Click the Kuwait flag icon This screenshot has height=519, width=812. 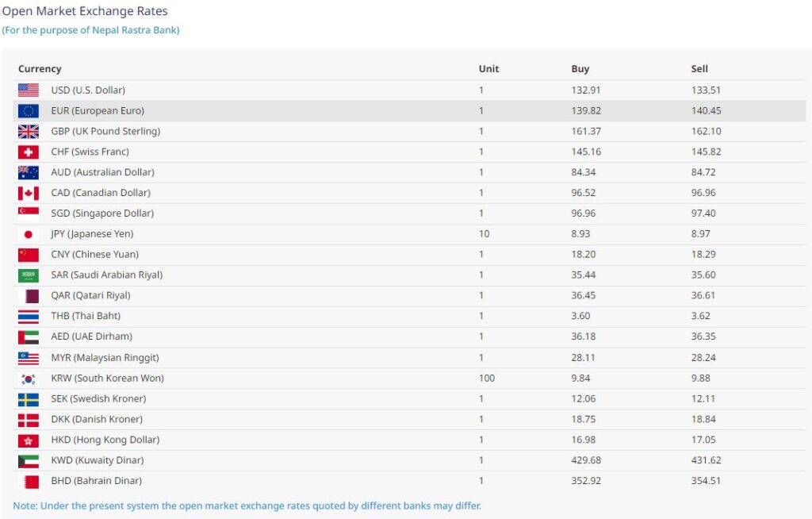click(29, 461)
